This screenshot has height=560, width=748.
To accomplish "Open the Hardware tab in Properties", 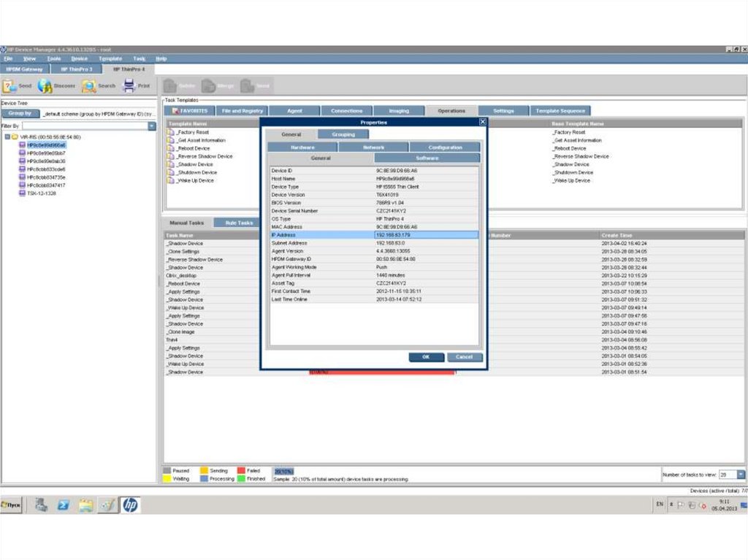I will coord(303,147).
